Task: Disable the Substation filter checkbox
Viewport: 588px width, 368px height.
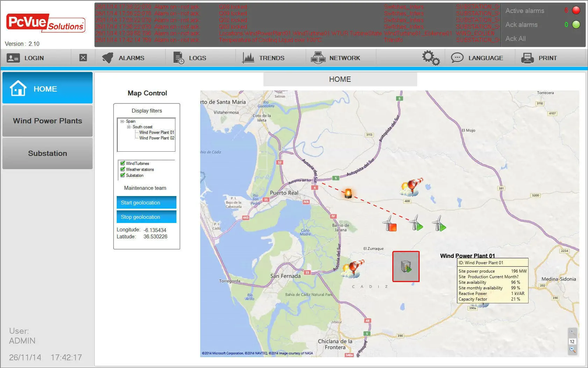Action: coord(123,175)
